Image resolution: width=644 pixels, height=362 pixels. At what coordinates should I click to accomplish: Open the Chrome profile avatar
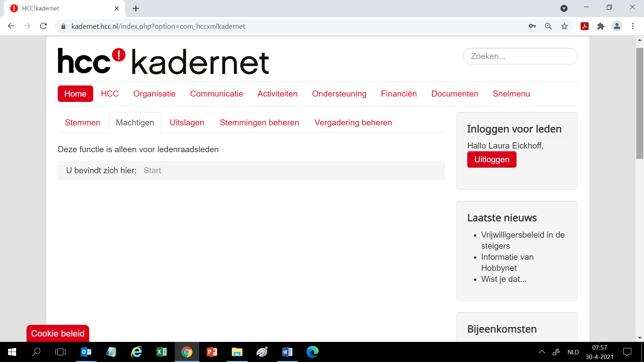[x=617, y=26]
